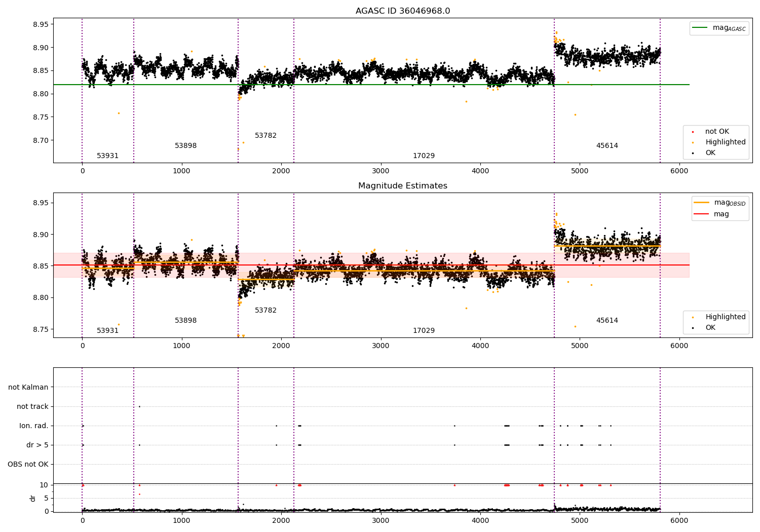Click the 'not track' axis label

pyautogui.click(x=32, y=407)
